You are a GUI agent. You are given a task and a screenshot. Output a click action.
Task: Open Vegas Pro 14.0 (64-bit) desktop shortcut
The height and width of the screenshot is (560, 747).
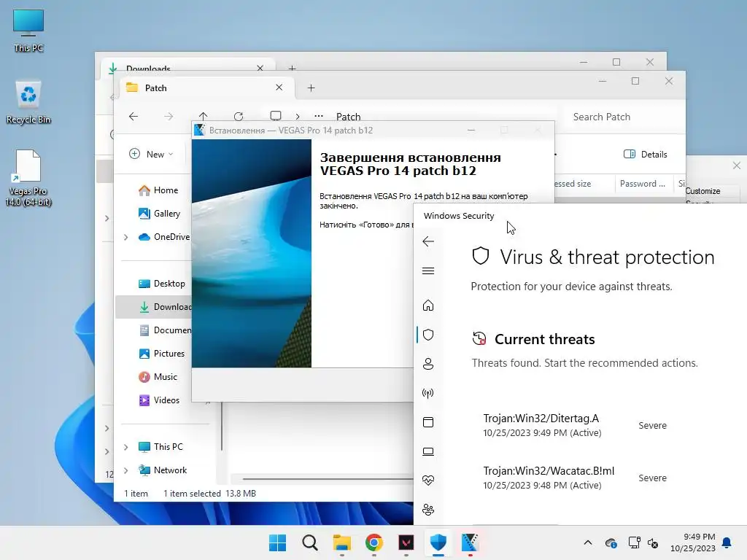(28, 178)
